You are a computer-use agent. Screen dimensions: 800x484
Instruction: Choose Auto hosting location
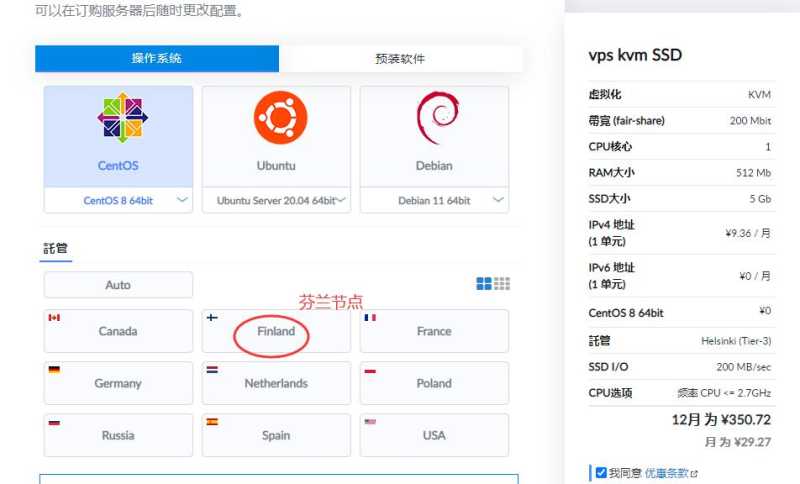[x=118, y=285]
